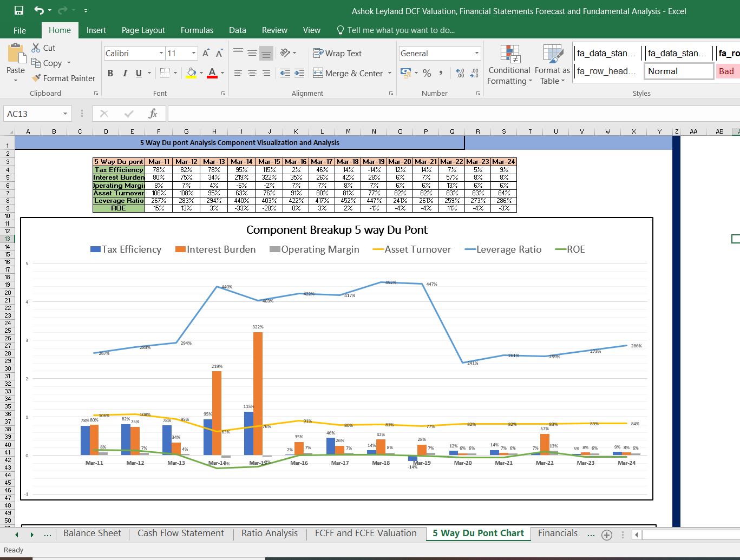Click into the formula bar
Viewport: 740px width, 560px height.
point(454,114)
